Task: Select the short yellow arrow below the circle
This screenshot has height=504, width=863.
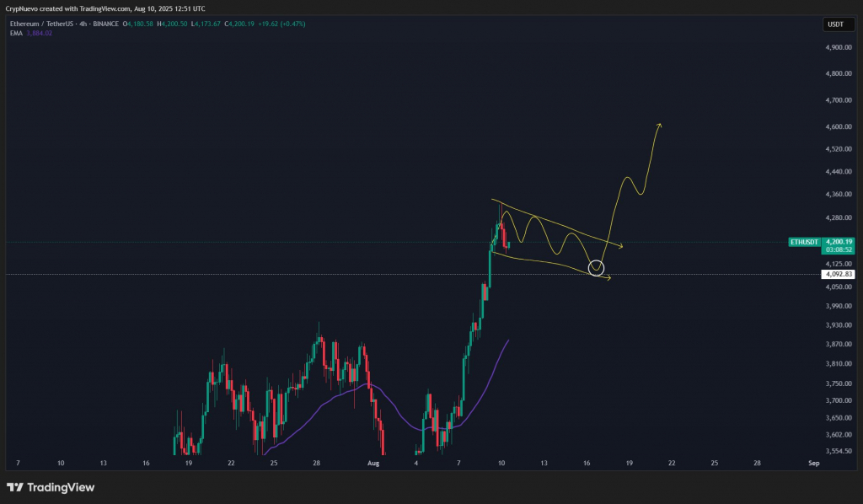Action: [608, 278]
